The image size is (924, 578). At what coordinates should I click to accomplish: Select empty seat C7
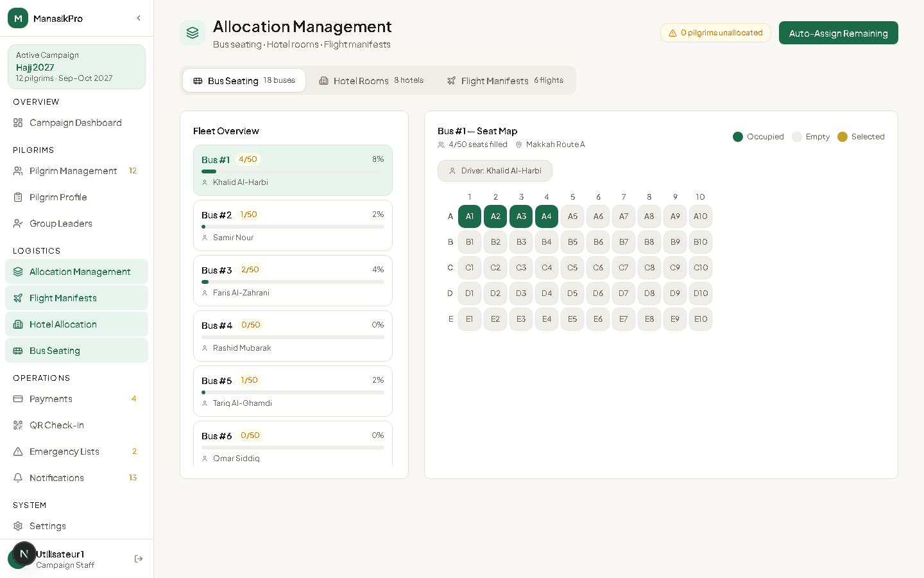[624, 268]
